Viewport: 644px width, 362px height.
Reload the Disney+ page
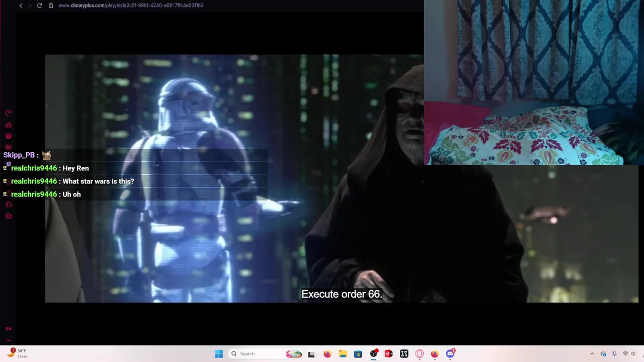[39, 6]
